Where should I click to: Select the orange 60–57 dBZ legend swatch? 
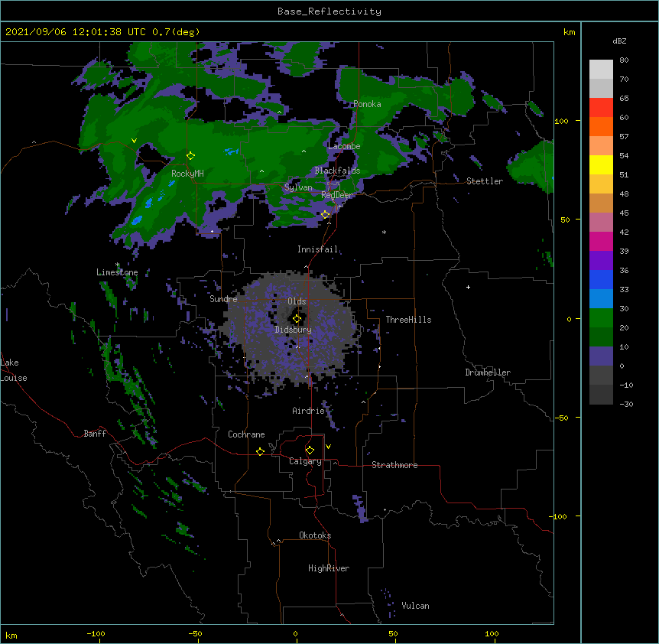tap(601, 126)
